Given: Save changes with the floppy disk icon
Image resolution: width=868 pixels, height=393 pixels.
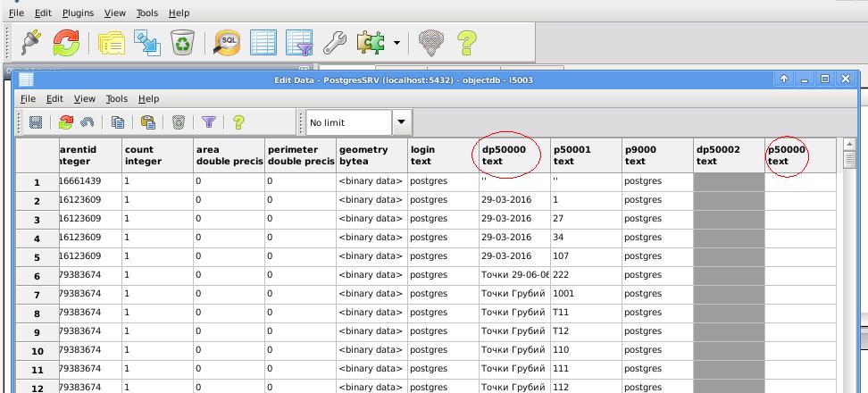Looking at the screenshot, I should pyautogui.click(x=36, y=122).
